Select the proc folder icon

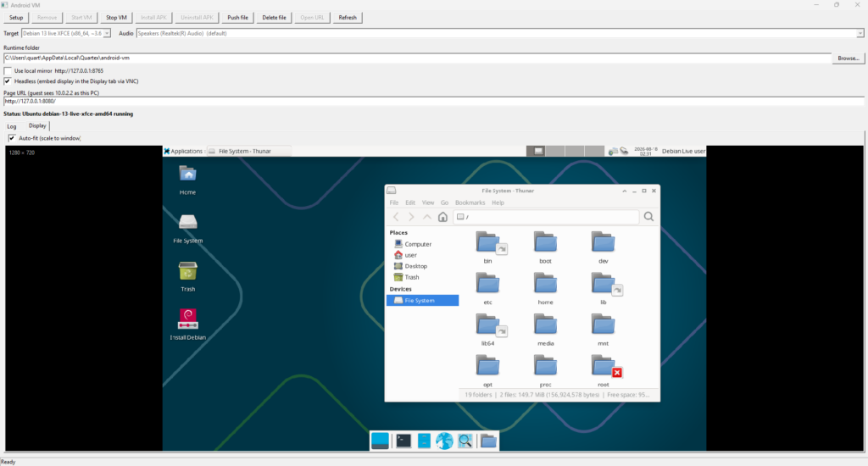pyautogui.click(x=545, y=366)
